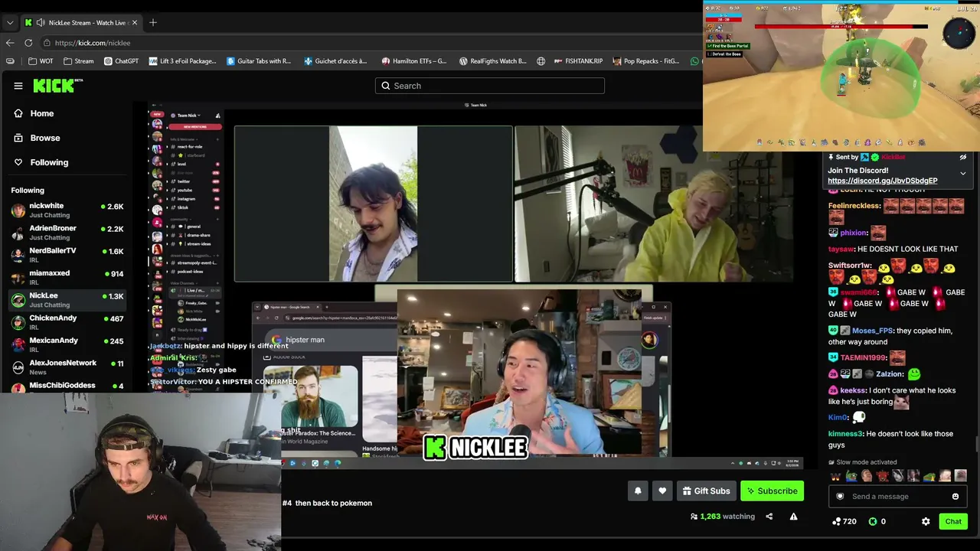The image size is (980, 551).
Task: Click the browser back arrow
Action: (10, 43)
